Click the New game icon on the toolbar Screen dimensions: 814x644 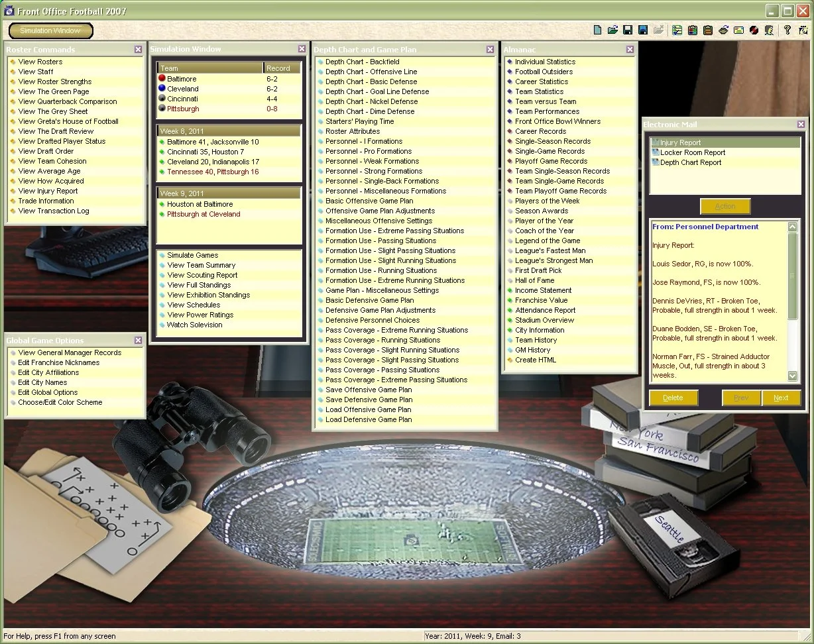coord(597,29)
